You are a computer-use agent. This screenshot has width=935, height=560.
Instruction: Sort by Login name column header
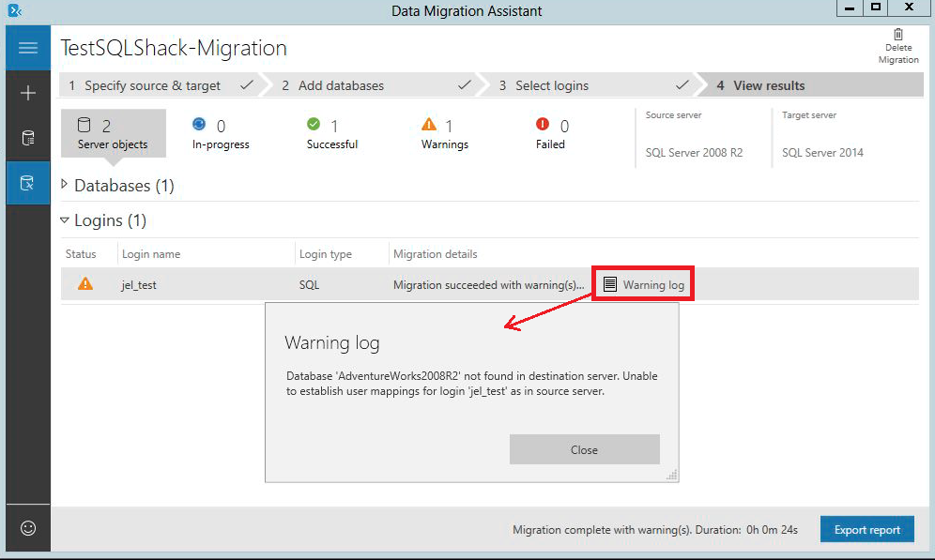151,254
